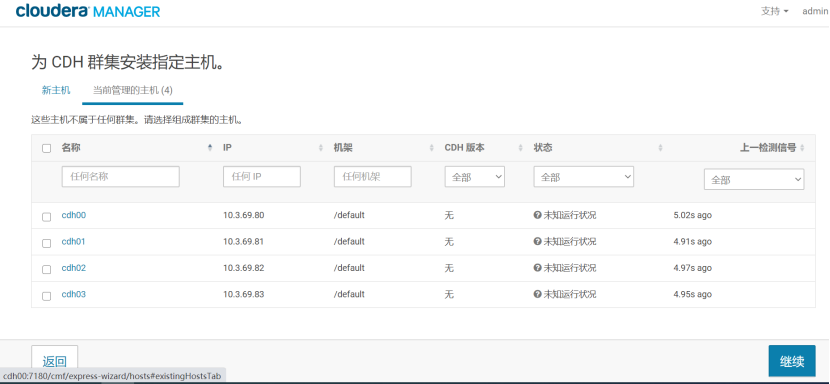Screen dimensions: 830x384
Task: Click heartbeat value 4.95s ago
Action: pyautogui.click(x=692, y=294)
